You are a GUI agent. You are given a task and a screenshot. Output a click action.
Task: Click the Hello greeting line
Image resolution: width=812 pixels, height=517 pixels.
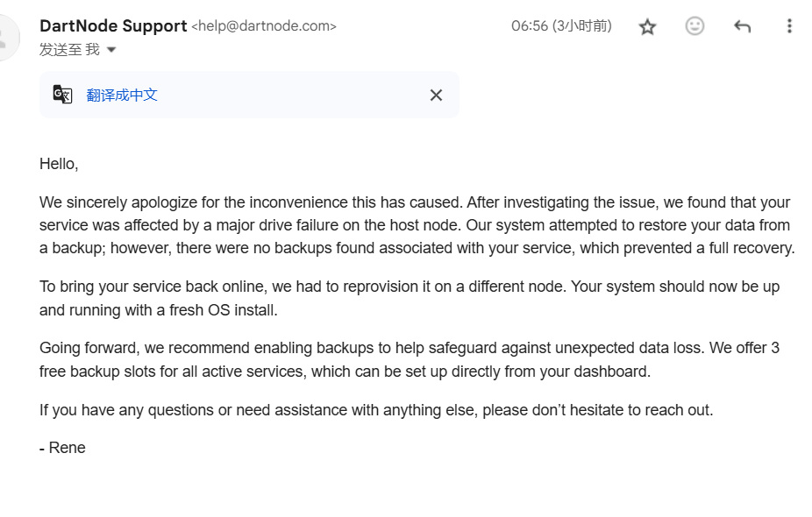[x=59, y=164]
